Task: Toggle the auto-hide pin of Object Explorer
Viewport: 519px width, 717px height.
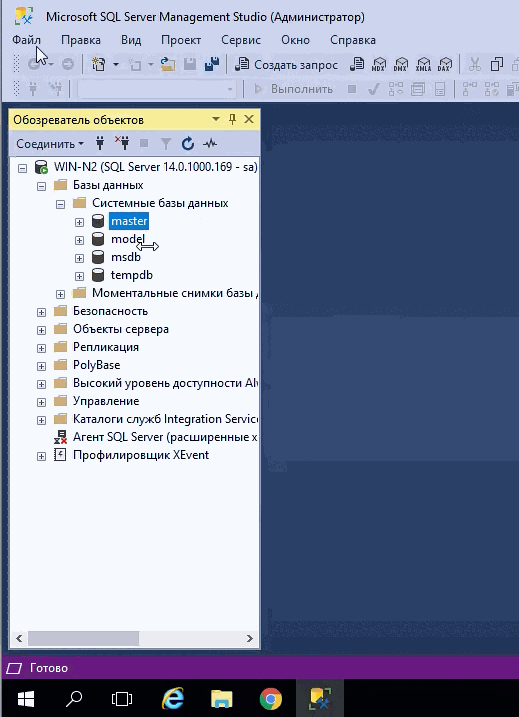Action: pyautogui.click(x=233, y=119)
